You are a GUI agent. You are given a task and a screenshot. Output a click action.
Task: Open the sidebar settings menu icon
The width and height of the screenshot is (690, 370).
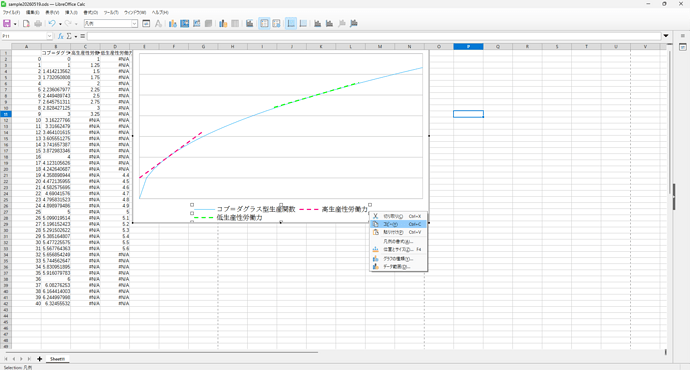click(683, 36)
